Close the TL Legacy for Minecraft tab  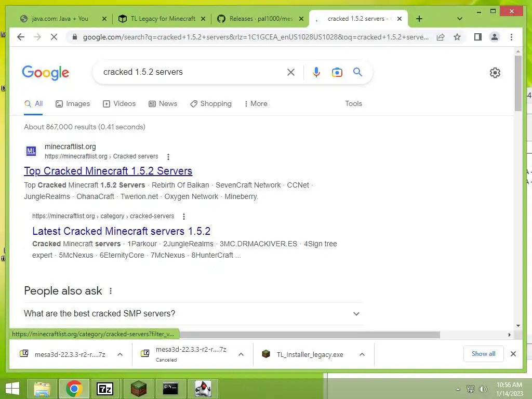click(x=203, y=19)
